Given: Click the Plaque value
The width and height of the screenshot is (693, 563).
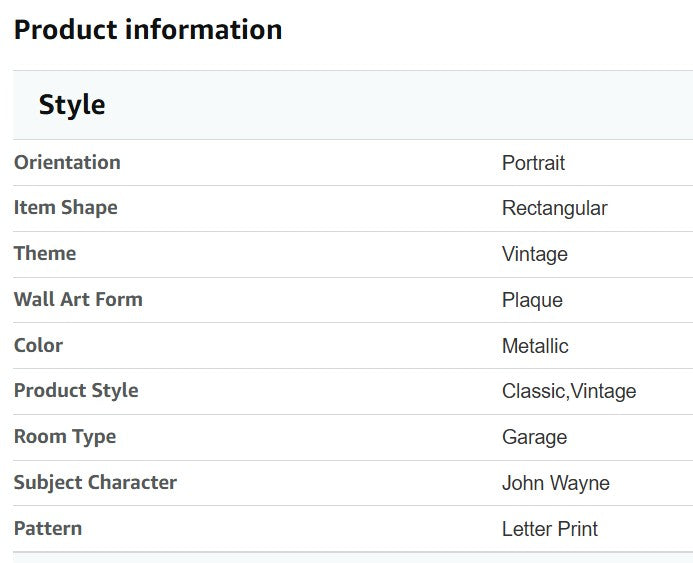Looking at the screenshot, I should 532,301.
